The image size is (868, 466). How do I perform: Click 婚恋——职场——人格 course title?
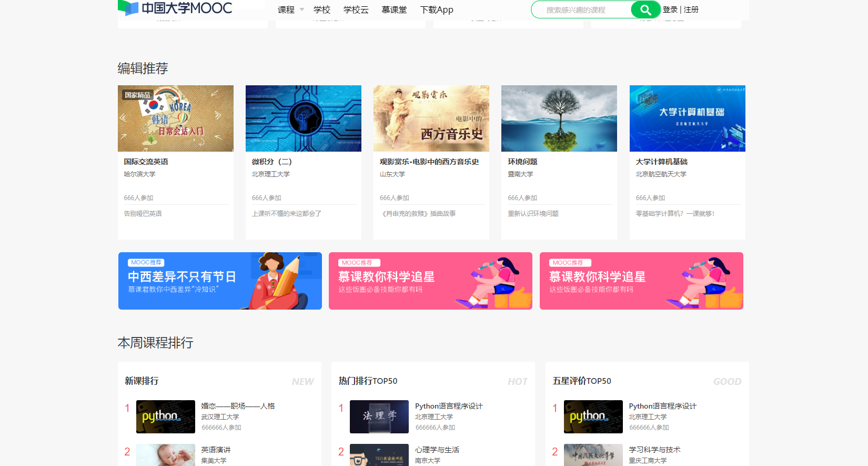click(238, 406)
